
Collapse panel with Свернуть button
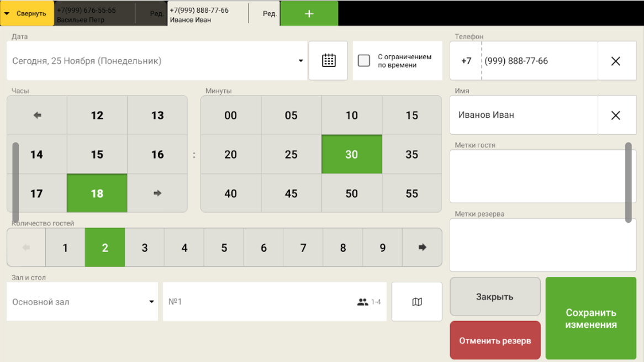coord(27,14)
